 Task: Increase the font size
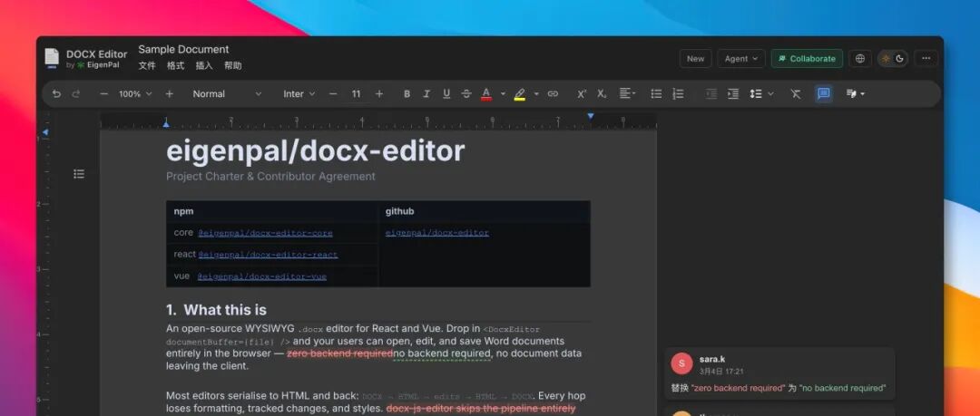pyautogui.click(x=378, y=93)
